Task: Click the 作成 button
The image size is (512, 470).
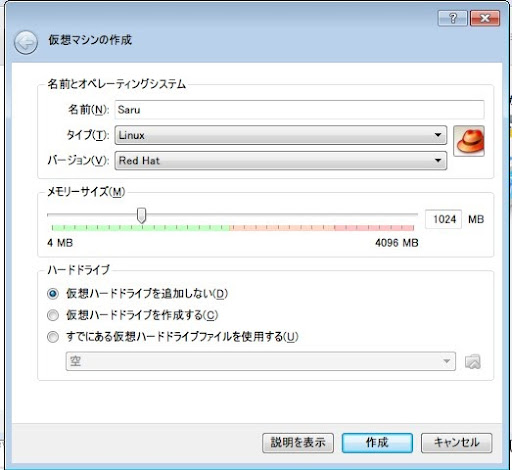Action: coord(377,443)
